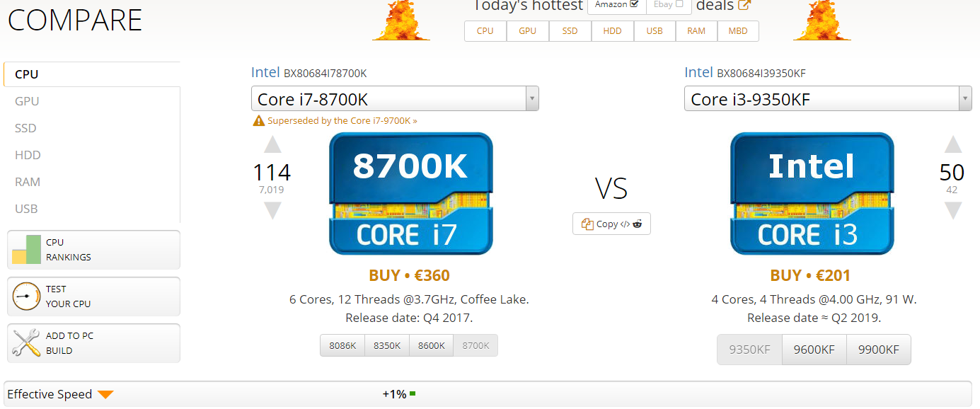Click the right flame deals icon
The image size is (980, 409).
pos(822,20)
